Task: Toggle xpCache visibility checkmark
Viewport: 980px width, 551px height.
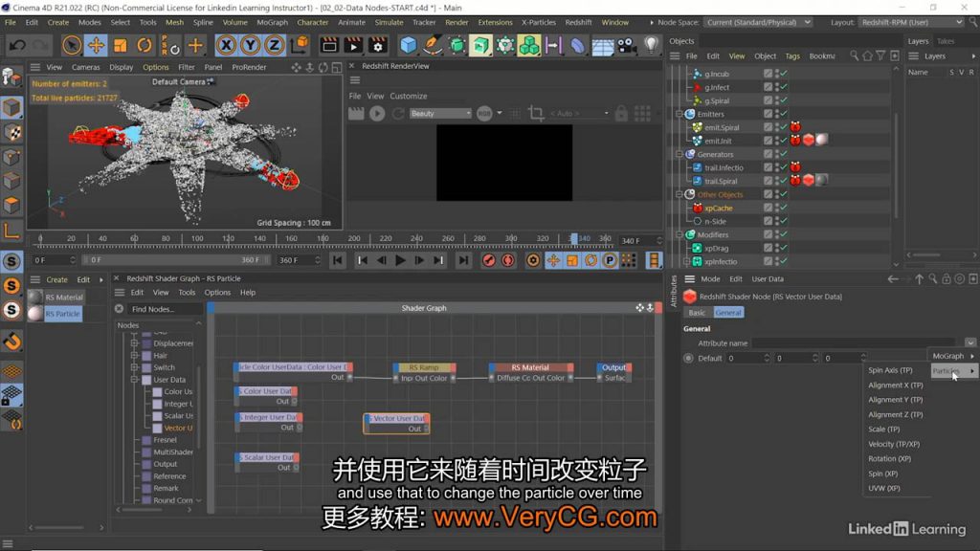Action: (783, 208)
